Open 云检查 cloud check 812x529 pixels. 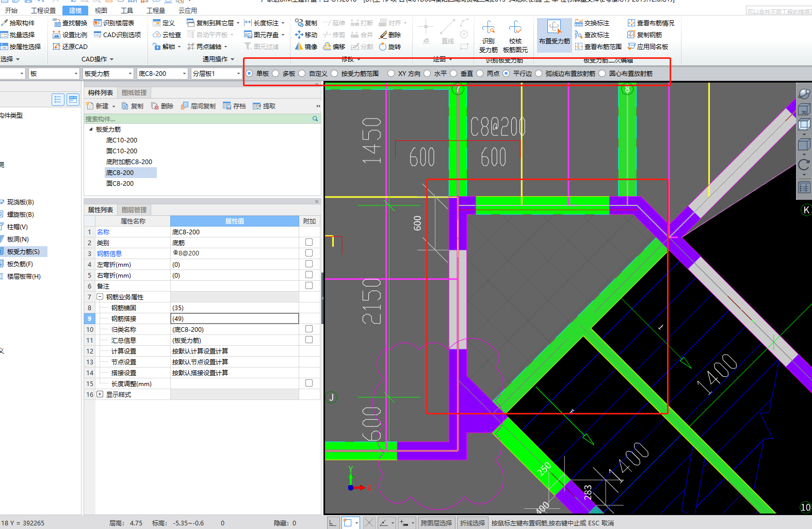(x=167, y=35)
